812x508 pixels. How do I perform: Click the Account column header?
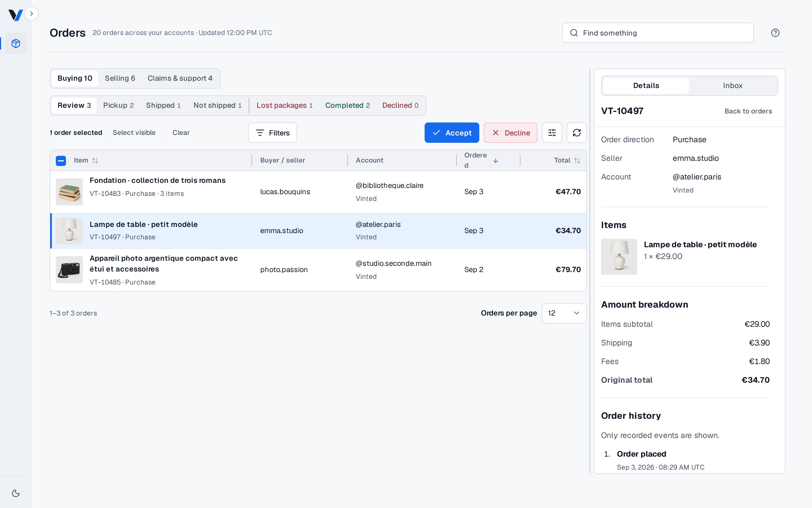point(369,160)
